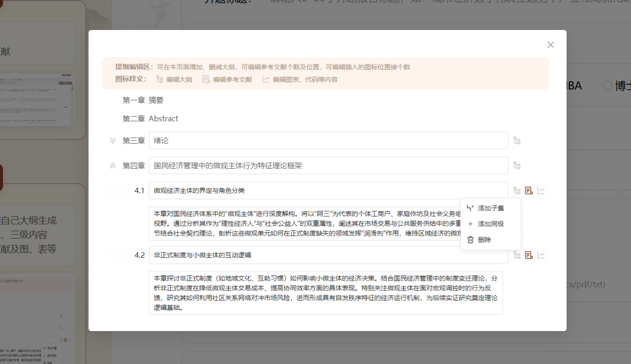Click the 绪论 chapter title field
The height and width of the screenshot is (364, 631).
coord(329,140)
